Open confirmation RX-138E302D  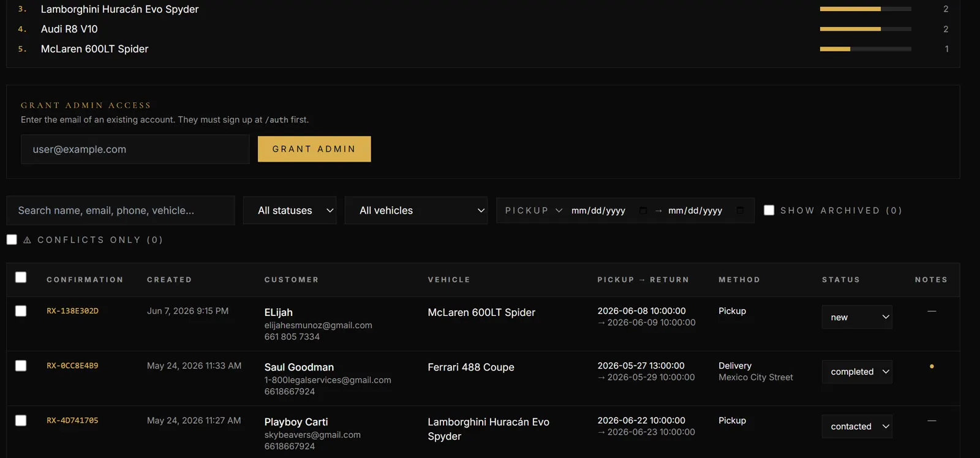tap(72, 311)
